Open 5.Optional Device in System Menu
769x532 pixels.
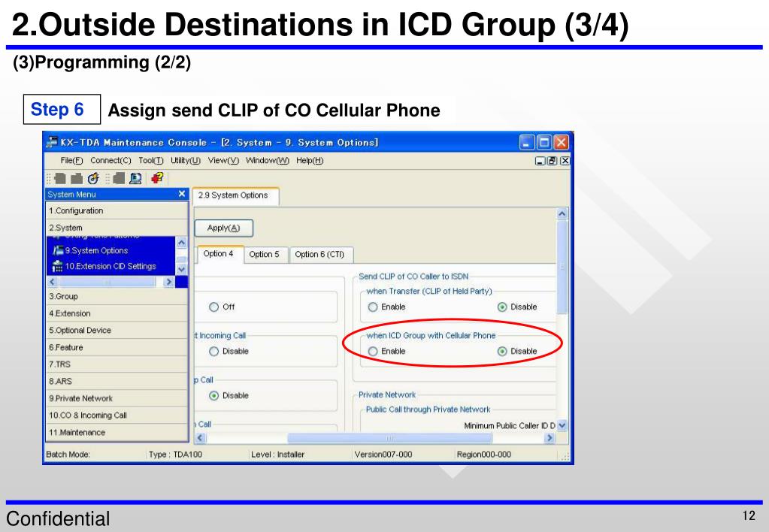tap(117, 331)
